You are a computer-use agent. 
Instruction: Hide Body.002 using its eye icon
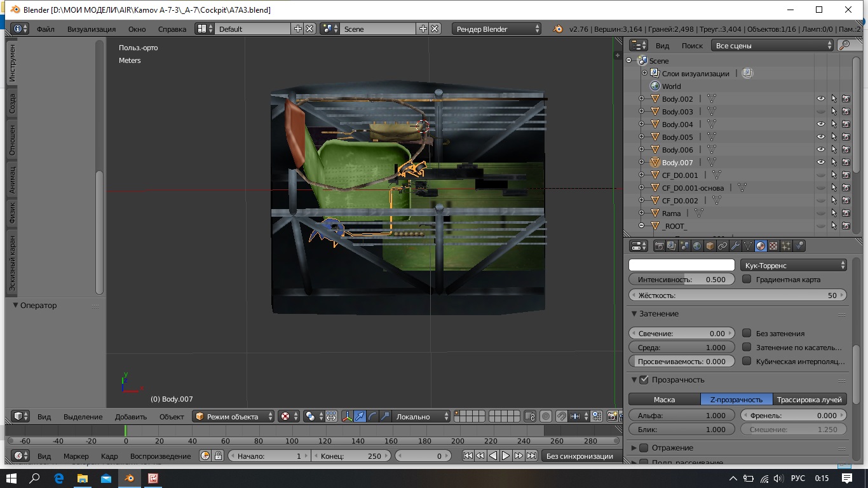click(x=821, y=98)
